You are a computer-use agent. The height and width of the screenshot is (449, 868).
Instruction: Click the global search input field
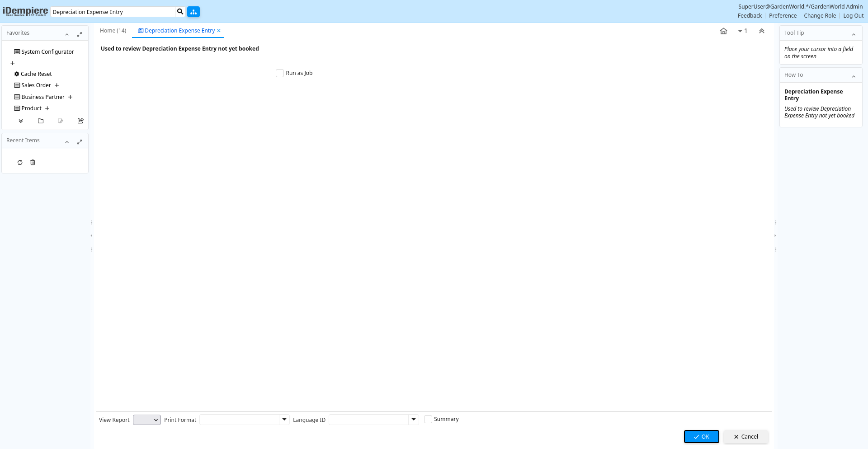click(113, 12)
